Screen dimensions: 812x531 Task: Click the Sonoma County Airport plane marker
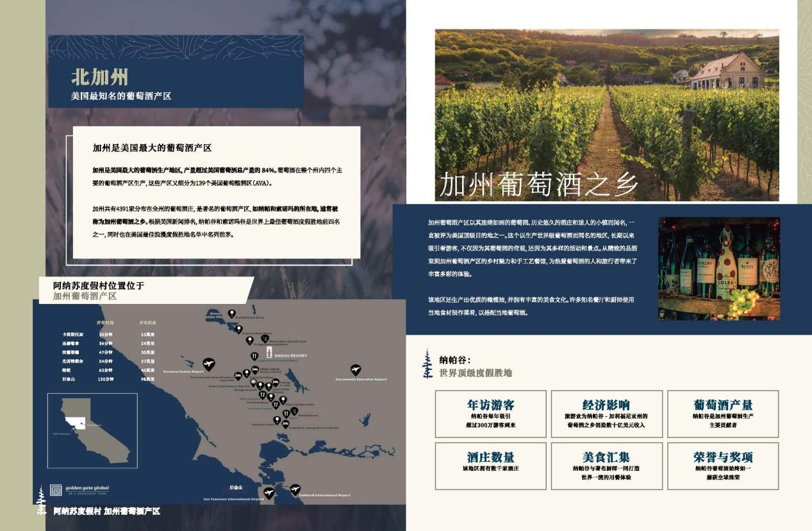pyautogui.click(x=209, y=364)
